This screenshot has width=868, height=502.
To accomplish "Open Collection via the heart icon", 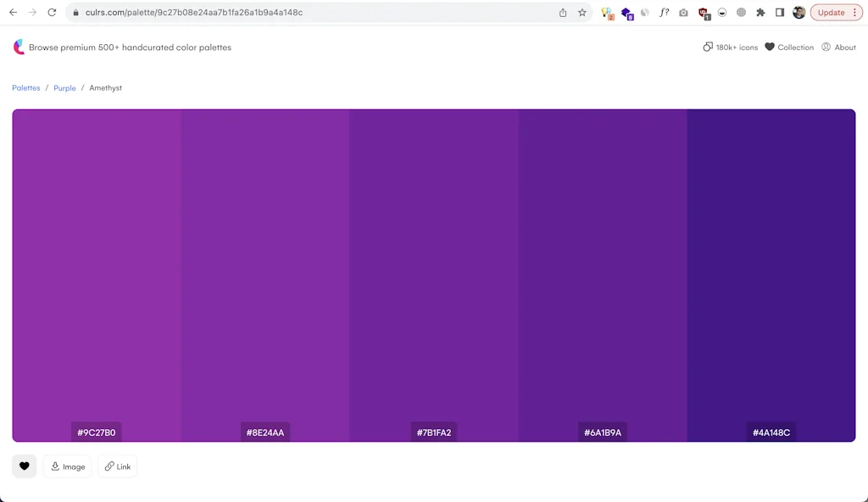I will (770, 47).
